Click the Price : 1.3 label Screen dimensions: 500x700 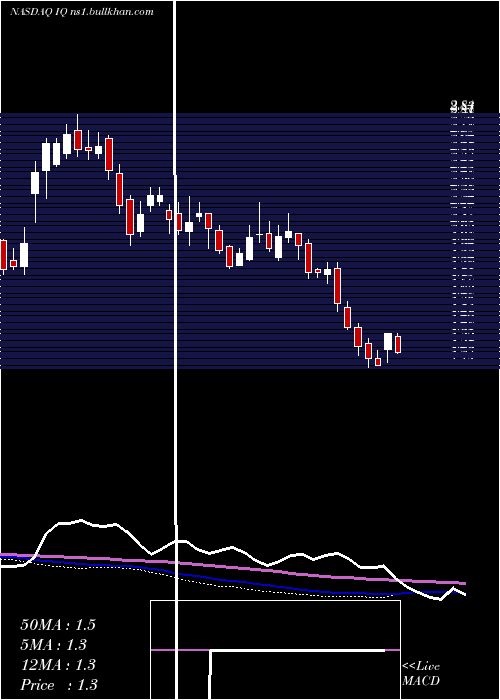pyautogui.click(x=59, y=685)
